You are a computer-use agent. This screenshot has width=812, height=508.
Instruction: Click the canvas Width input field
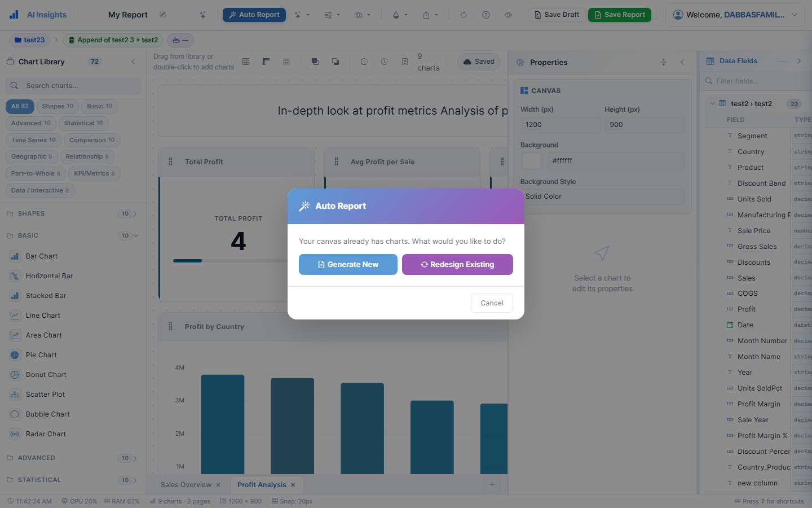click(x=561, y=125)
